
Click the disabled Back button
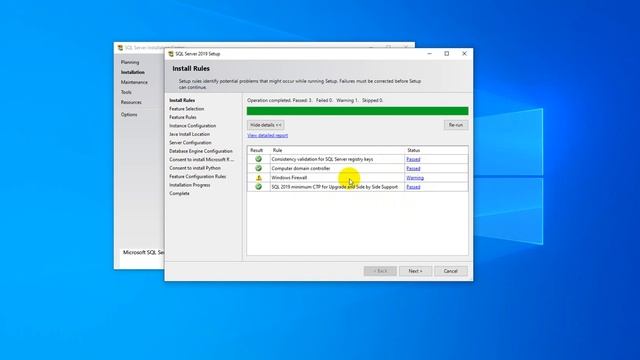click(x=380, y=271)
